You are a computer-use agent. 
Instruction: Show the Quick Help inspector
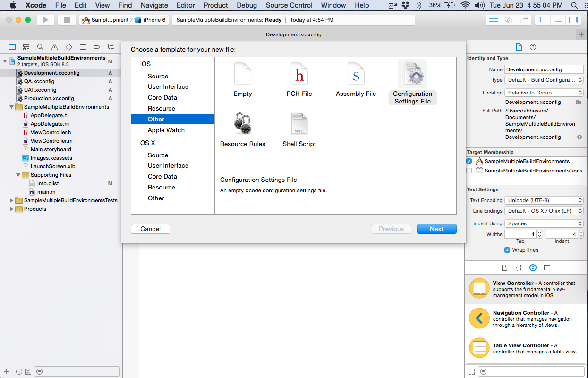[533, 47]
